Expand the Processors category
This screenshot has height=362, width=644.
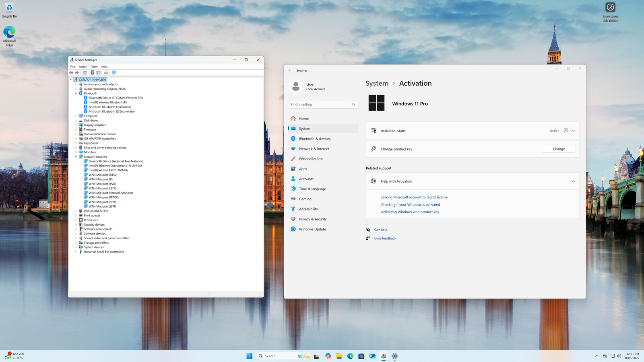pyautogui.click(x=76, y=220)
